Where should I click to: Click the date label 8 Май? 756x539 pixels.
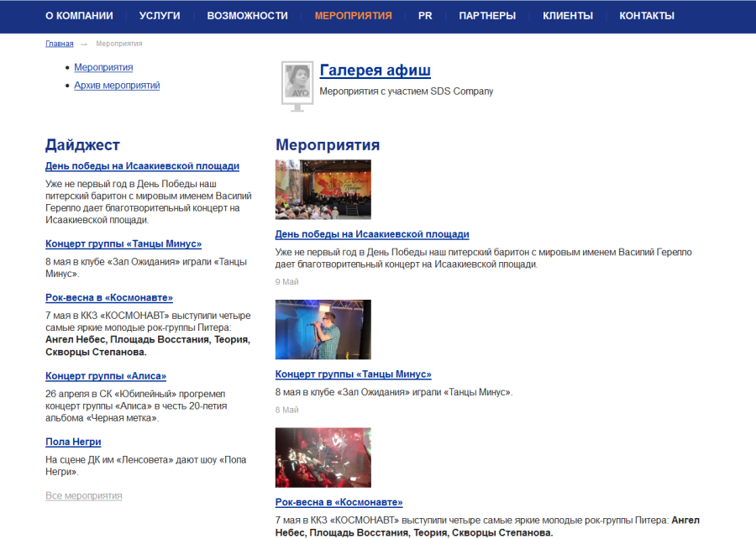click(287, 410)
